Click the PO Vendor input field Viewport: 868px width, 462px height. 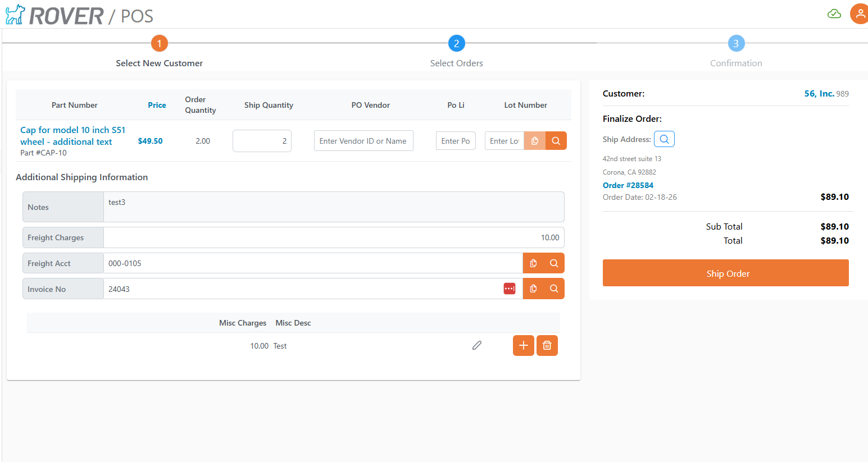click(363, 141)
